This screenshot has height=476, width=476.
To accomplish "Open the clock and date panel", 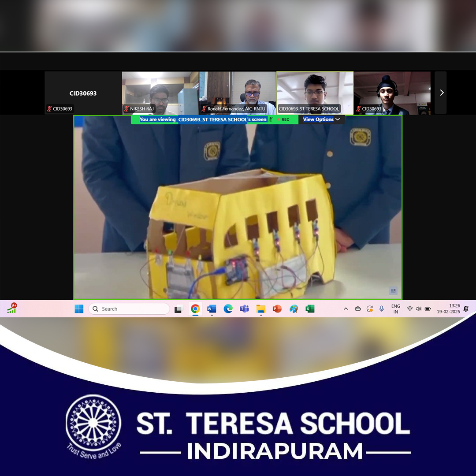I will click(x=448, y=309).
